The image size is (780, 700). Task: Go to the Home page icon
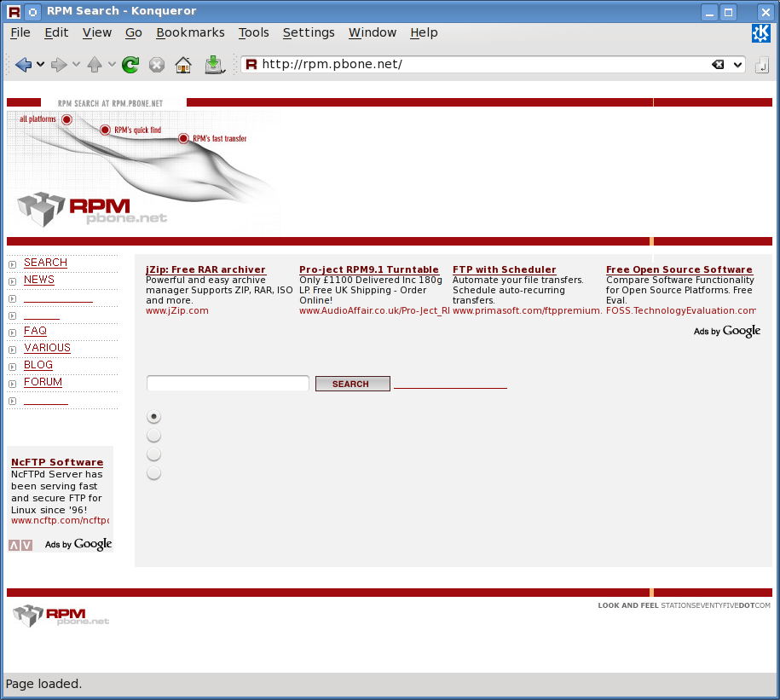(x=182, y=64)
